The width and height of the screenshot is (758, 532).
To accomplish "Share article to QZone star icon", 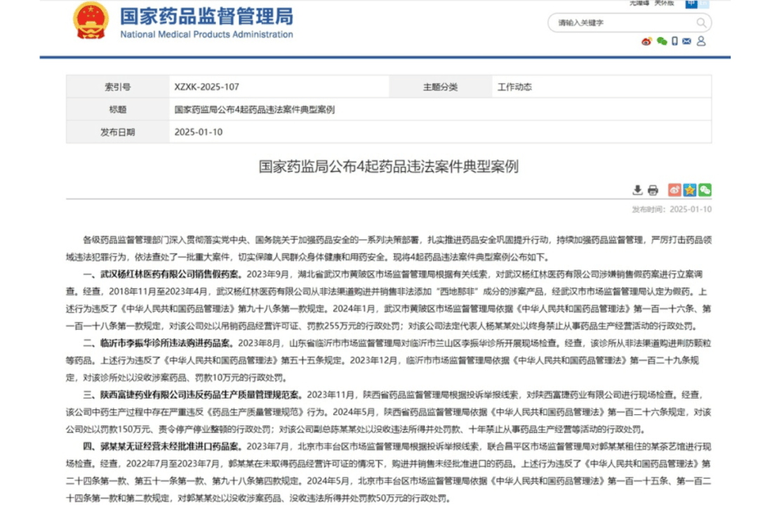I will [690, 190].
